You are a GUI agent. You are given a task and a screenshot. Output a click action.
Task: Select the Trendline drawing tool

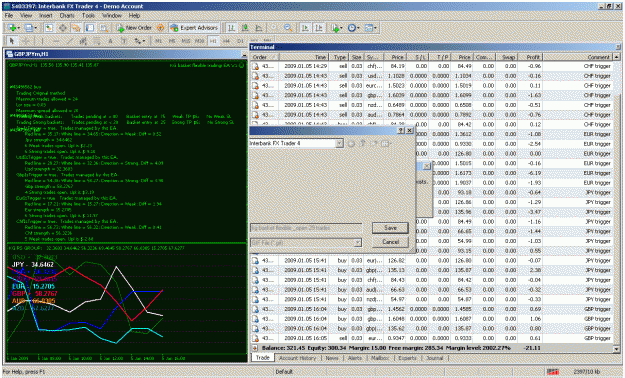point(69,41)
